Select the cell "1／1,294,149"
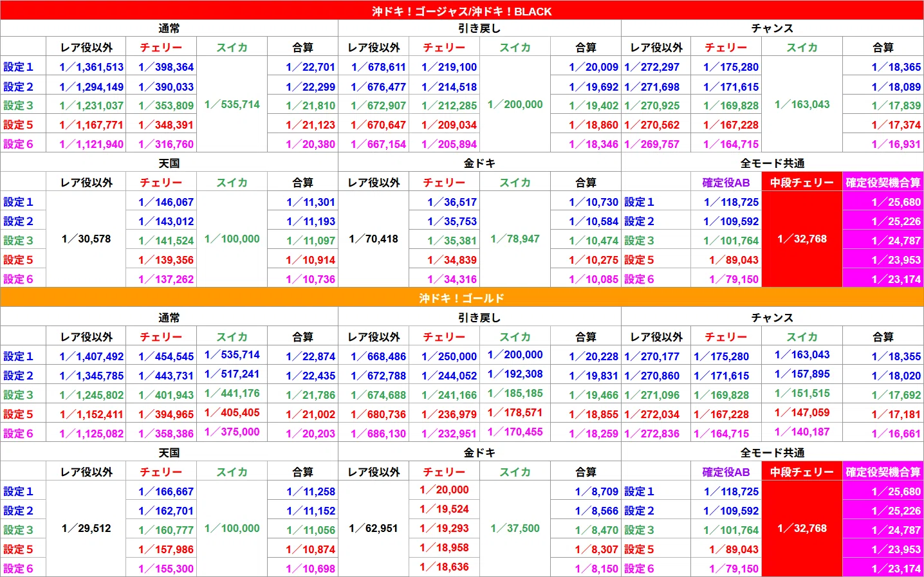Viewport: 924px width, 577px height. click(x=86, y=86)
